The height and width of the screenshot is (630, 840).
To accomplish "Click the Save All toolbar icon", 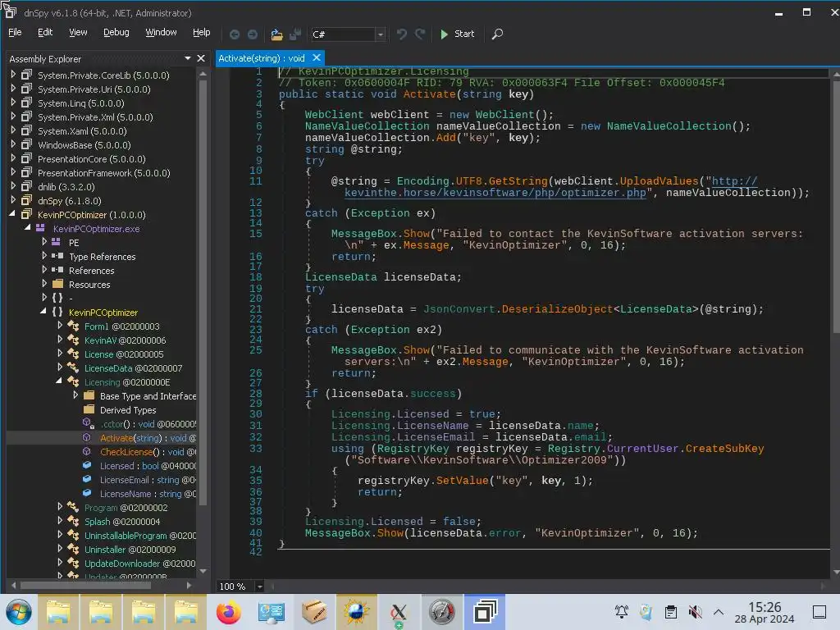I will pyautogui.click(x=295, y=34).
